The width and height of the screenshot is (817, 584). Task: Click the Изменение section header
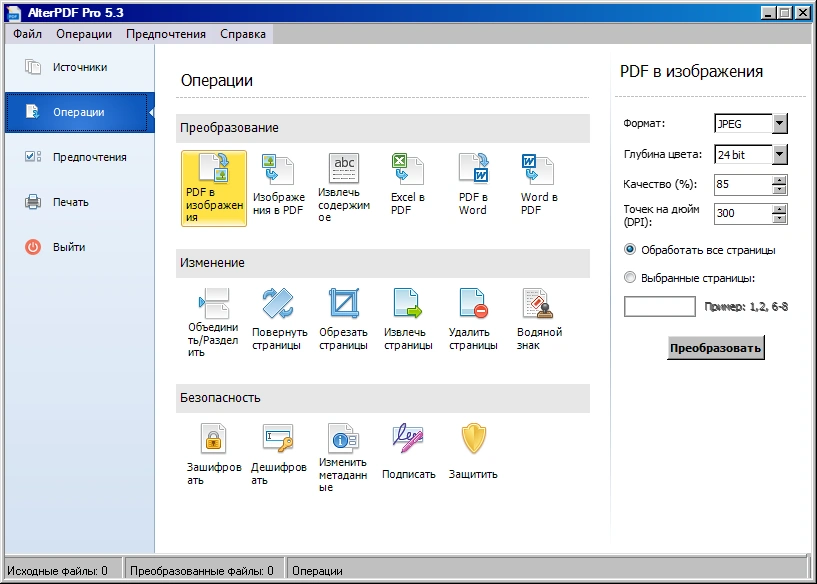(383, 263)
